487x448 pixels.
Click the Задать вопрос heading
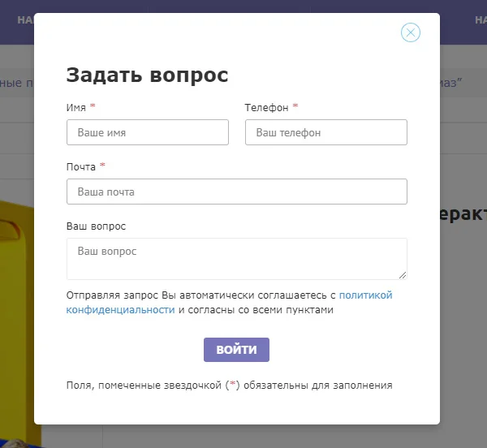147,75
